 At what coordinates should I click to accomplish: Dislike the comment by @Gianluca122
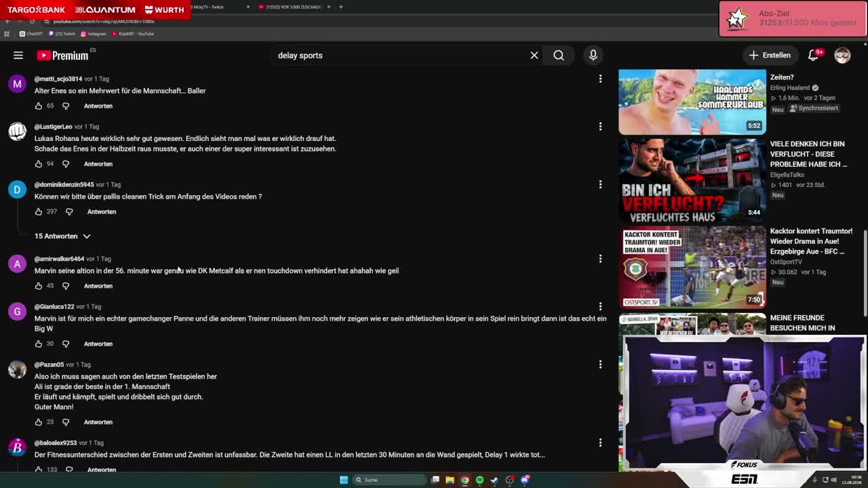(x=66, y=344)
